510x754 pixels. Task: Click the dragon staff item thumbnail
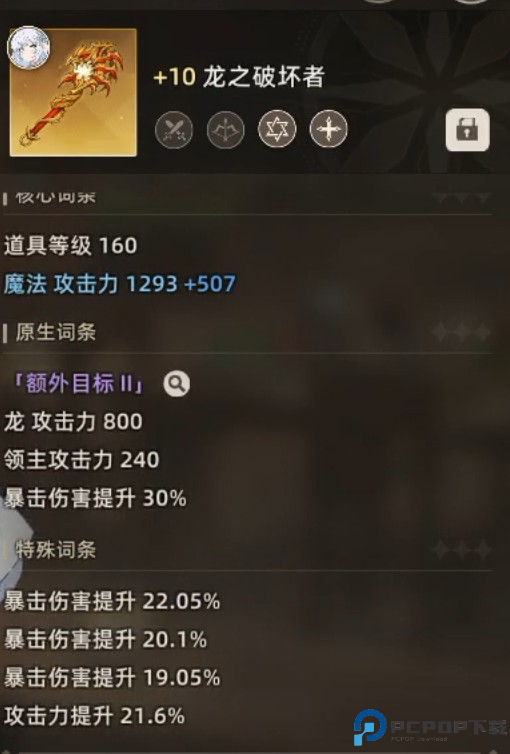click(x=73, y=92)
